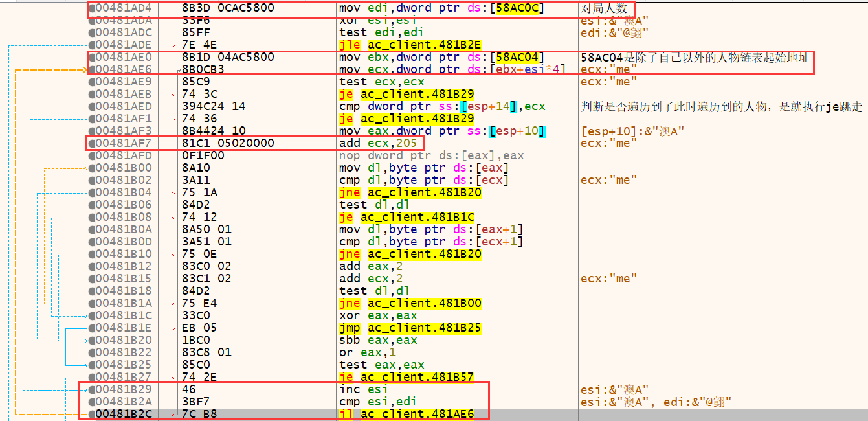Click jump-down marker next to bytes 74 3C
Image resolution: width=868 pixels, height=421 pixels.
(x=173, y=94)
